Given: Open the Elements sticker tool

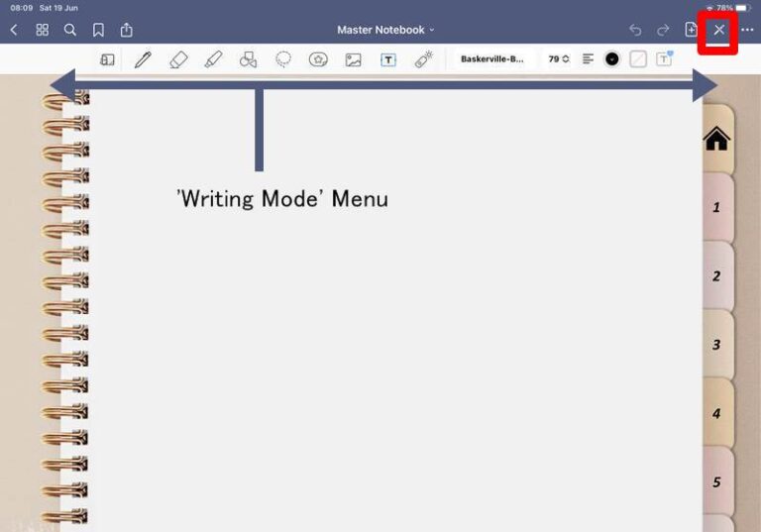Looking at the screenshot, I should (x=318, y=59).
